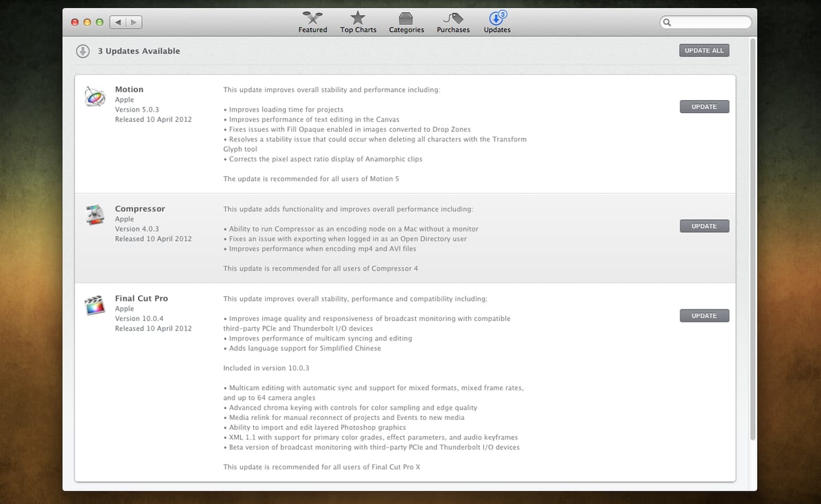Open the Categories tab
This screenshot has height=504, width=821.
click(406, 22)
